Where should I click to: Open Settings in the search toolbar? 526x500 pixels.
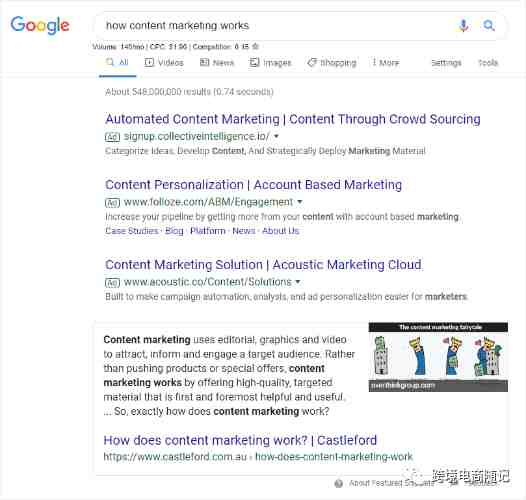446,63
